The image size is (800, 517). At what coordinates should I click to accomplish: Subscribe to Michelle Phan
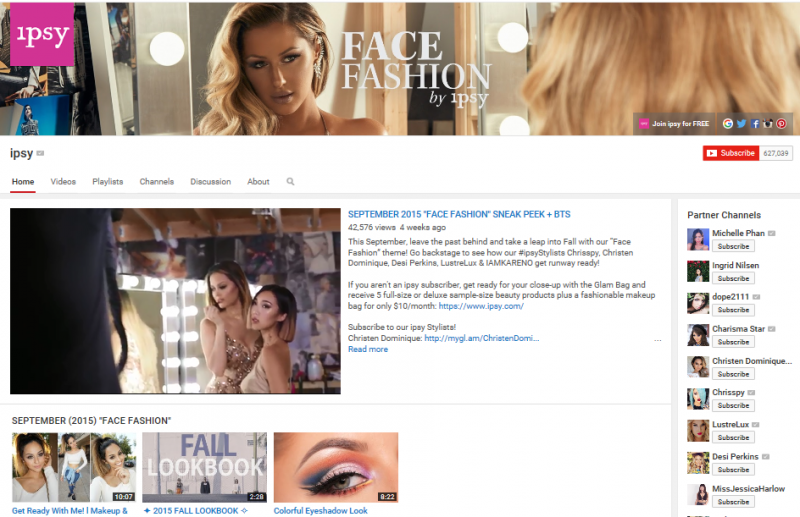pos(733,246)
